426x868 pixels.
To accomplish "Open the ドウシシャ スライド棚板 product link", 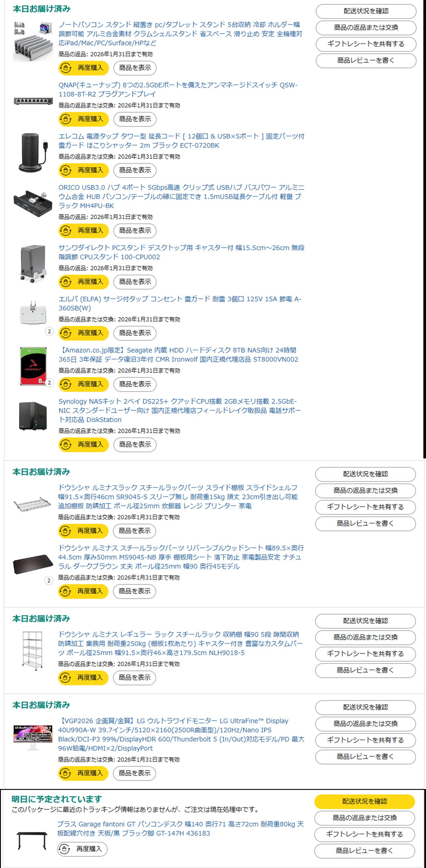I will 178,497.
